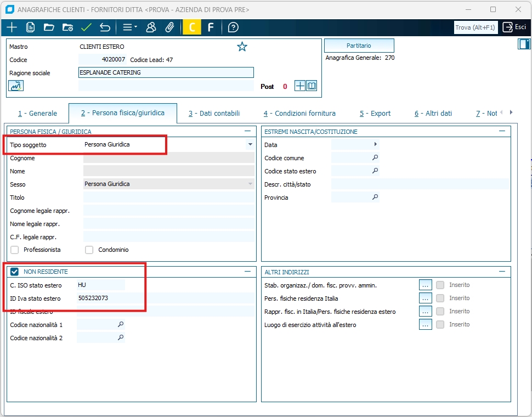
Task: Expand the hamburger menu dropdown in toolbar
Action: click(129, 27)
